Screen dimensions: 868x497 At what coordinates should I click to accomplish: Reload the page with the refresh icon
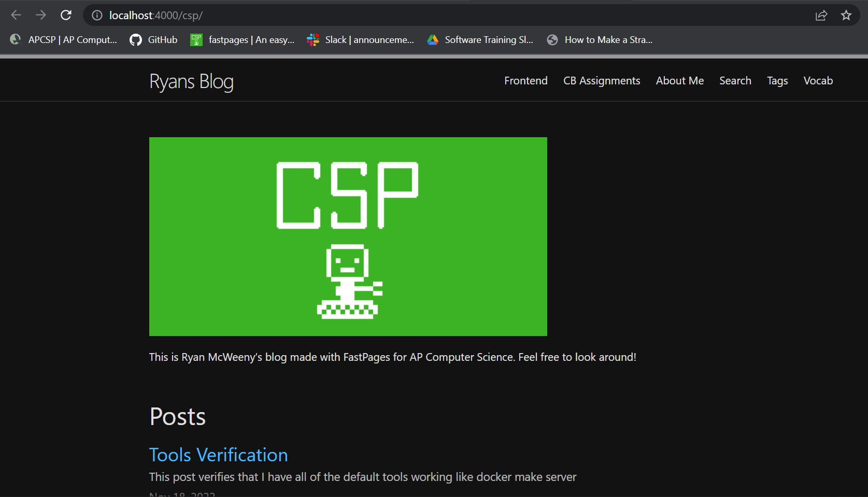click(66, 15)
